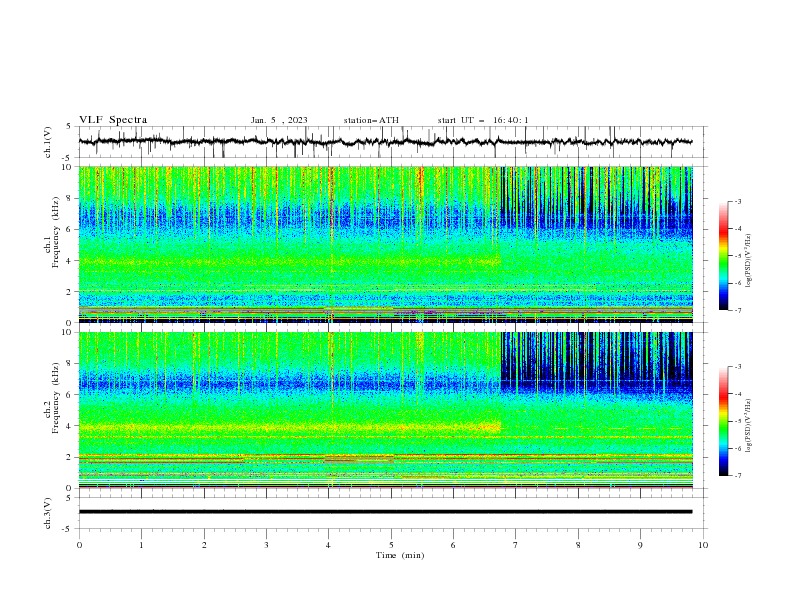This screenshot has width=792, height=612.
Task: Click time axis tick label "4"
Action: [329, 545]
